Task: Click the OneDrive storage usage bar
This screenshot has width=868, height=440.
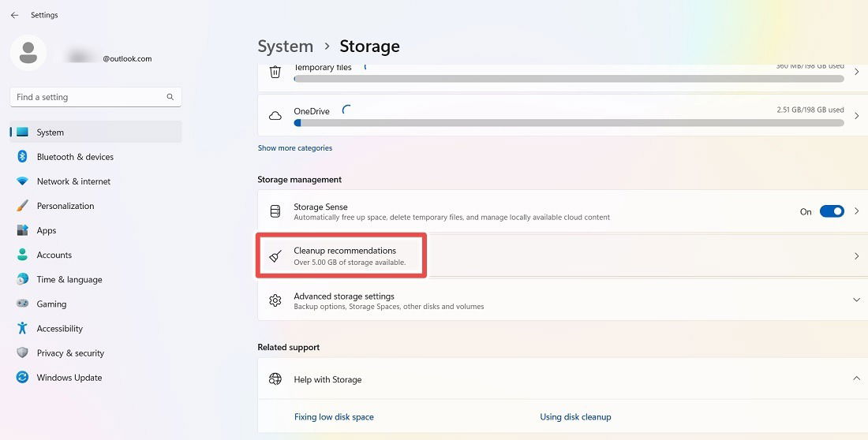Action: (x=569, y=123)
